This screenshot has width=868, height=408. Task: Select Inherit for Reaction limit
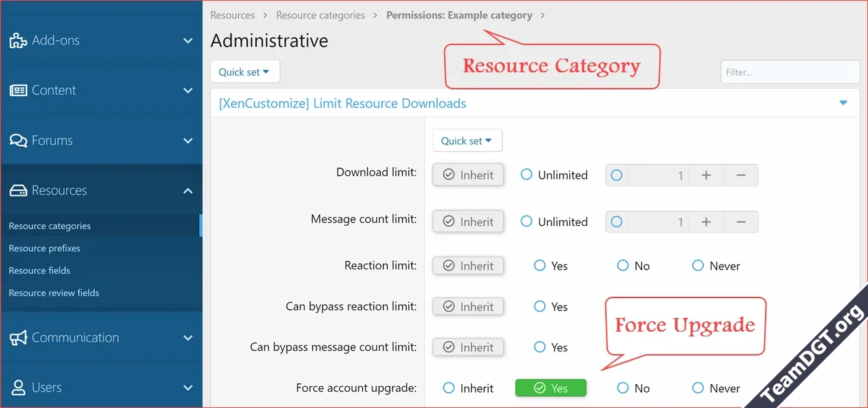coord(468,266)
